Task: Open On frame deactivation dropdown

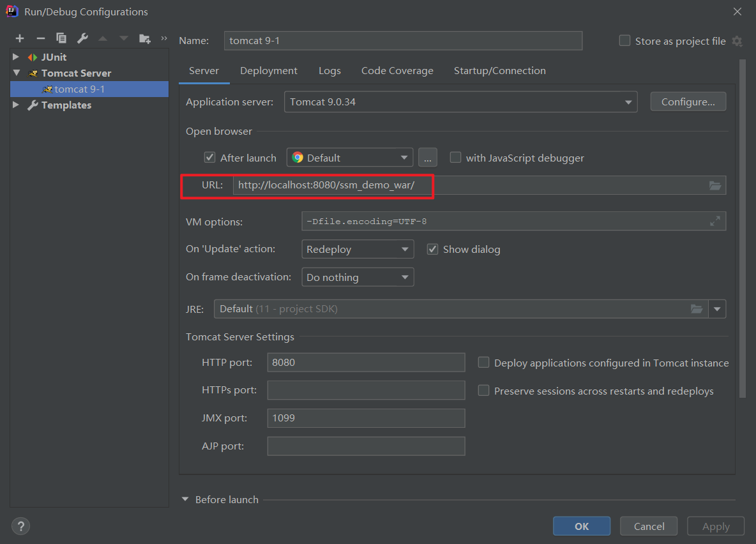Action: (358, 277)
